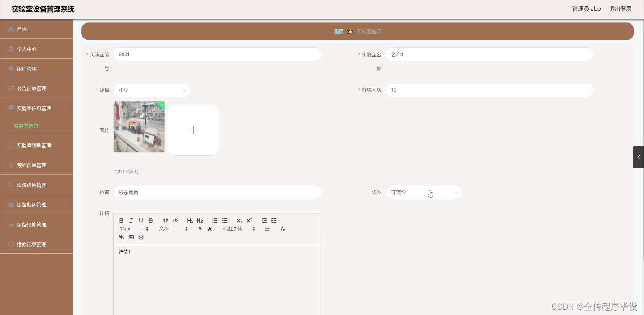Apply subscript formatting in the editor toolbar
The width and height of the screenshot is (644, 315).
(x=239, y=220)
